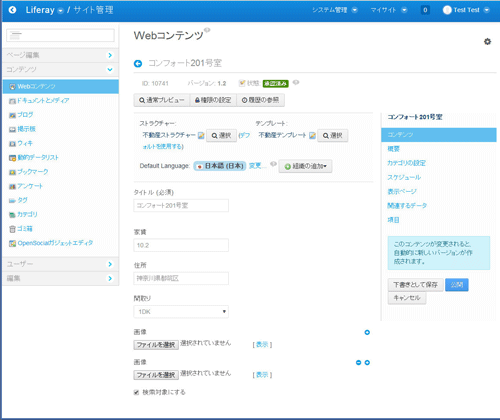Click the 通常プレビュー button

click(x=162, y=100)
